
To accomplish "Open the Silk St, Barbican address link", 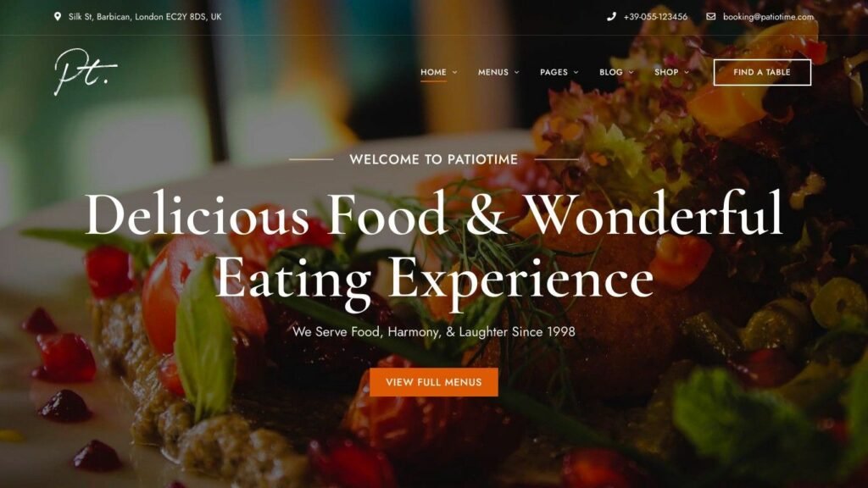I will 145,17.
